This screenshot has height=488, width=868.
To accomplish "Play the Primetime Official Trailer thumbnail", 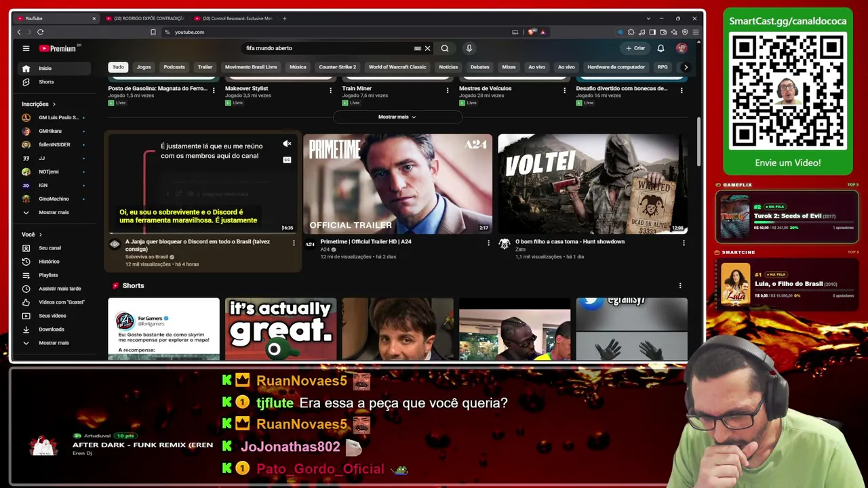I will [397, 184].
